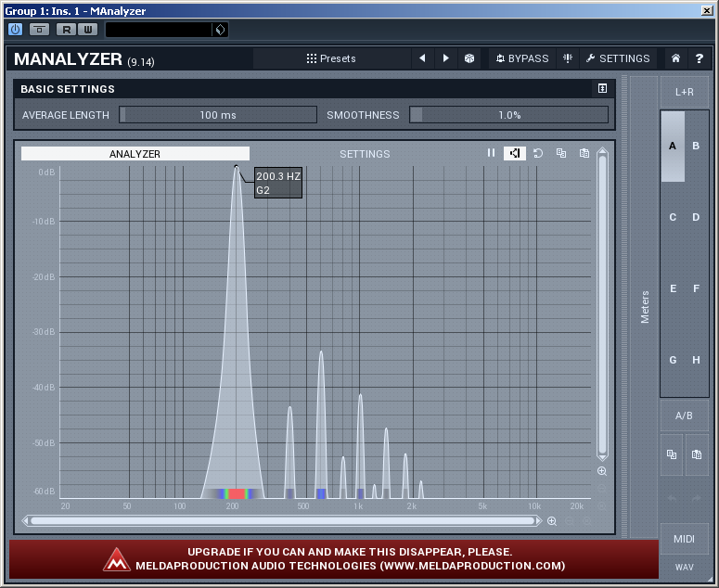719x588 pixels.
Task: Click the A/B comparison button
Action: pos(684,415)
